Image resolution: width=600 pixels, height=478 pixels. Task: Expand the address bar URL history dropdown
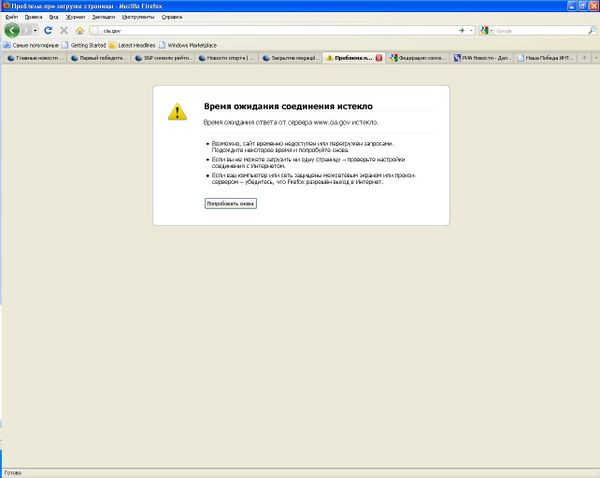(471, 31)
